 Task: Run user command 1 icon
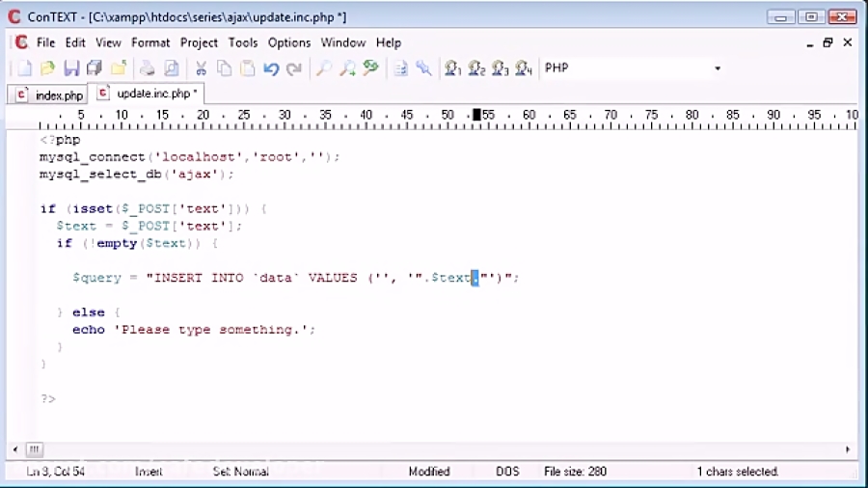[453, 68]
